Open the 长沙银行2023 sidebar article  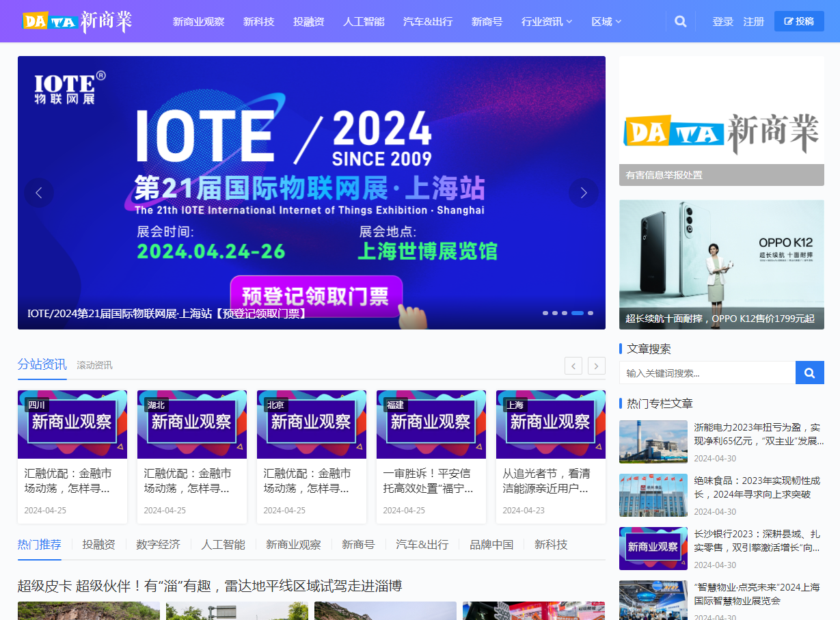click(x=757, y=541)
